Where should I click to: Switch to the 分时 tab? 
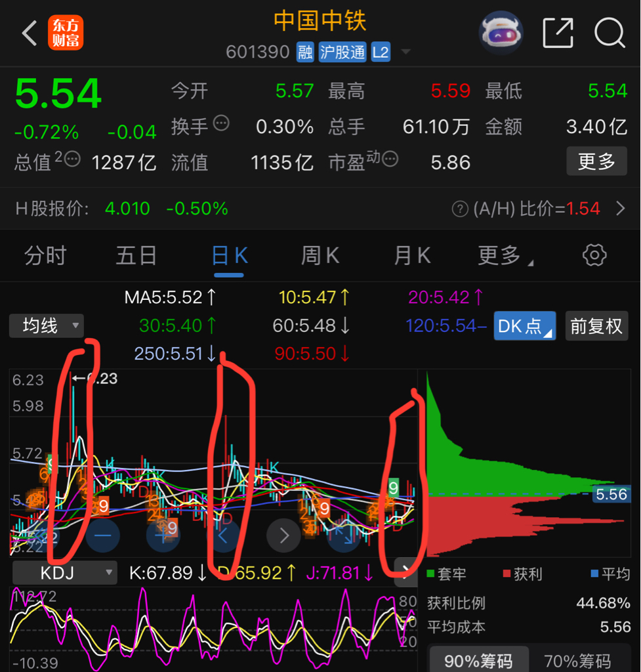45,255
